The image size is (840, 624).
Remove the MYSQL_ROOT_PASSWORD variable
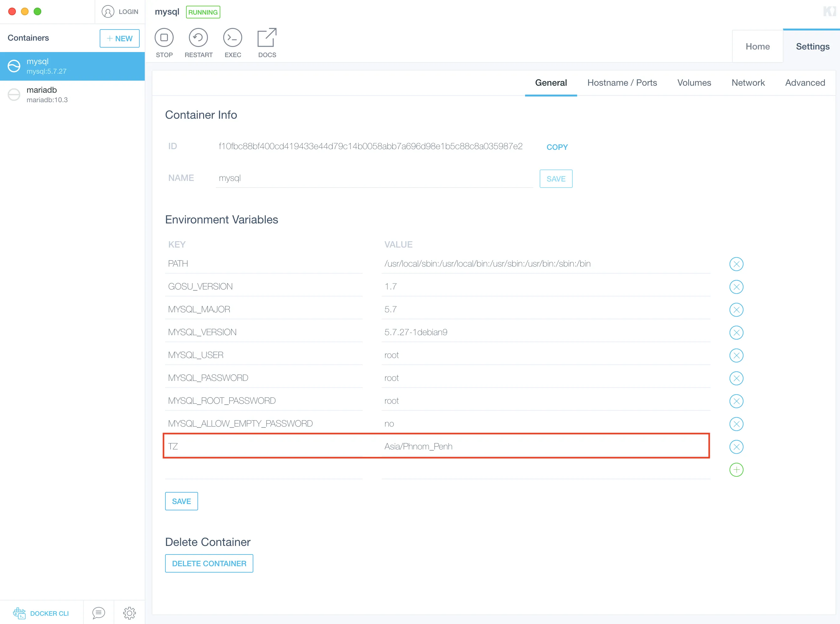736,401
